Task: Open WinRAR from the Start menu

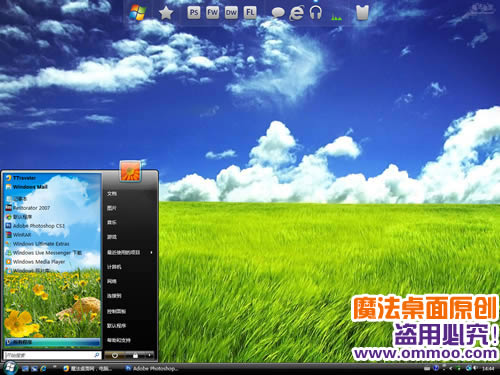Action: tap(18, 235)
